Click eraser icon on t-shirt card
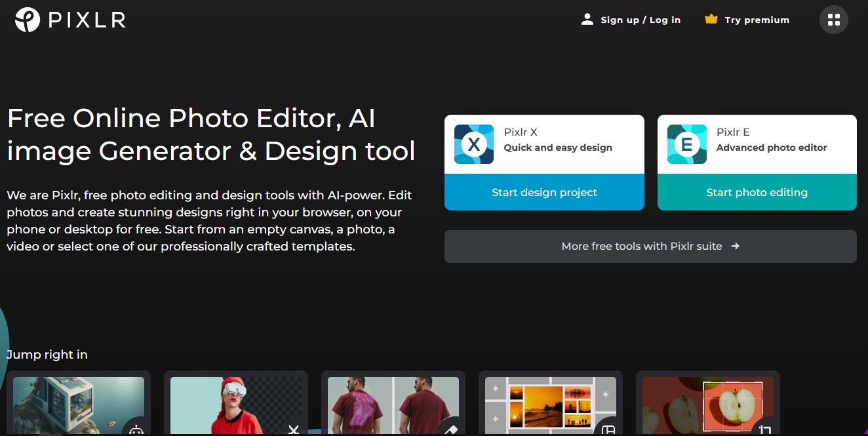The height and width of the screenshot is (436, 868). tap(451, 429)
